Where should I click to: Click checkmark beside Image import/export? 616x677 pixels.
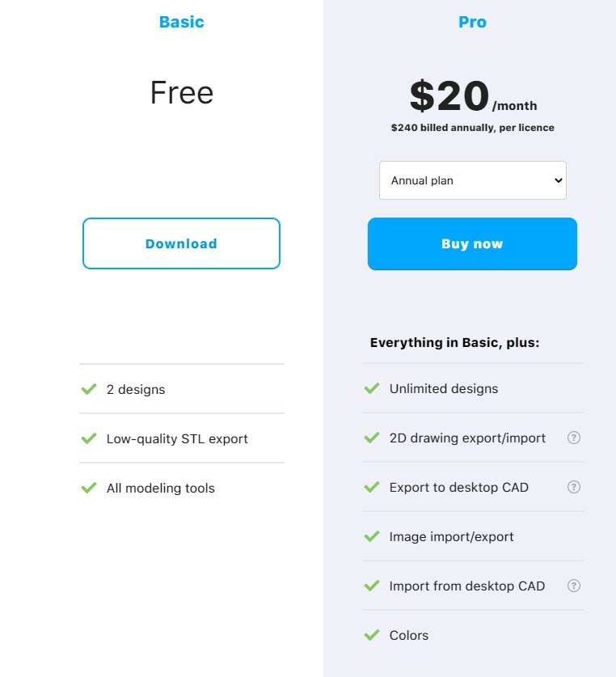pos(372,536)
